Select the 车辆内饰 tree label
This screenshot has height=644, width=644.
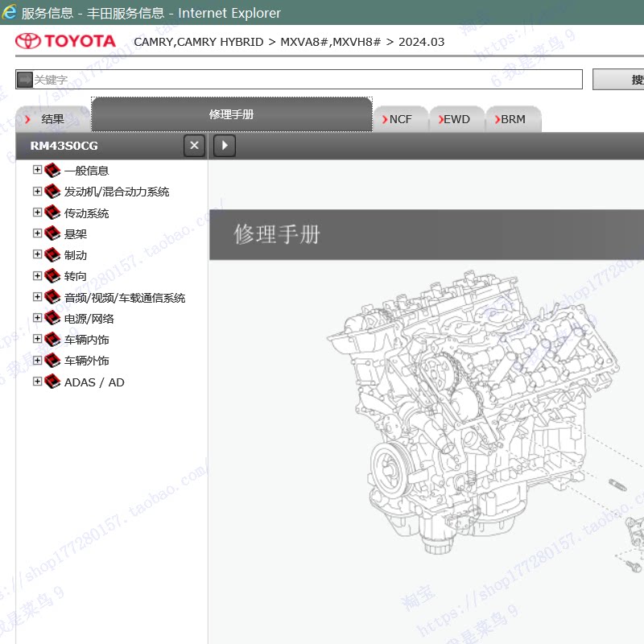(86, 340)
